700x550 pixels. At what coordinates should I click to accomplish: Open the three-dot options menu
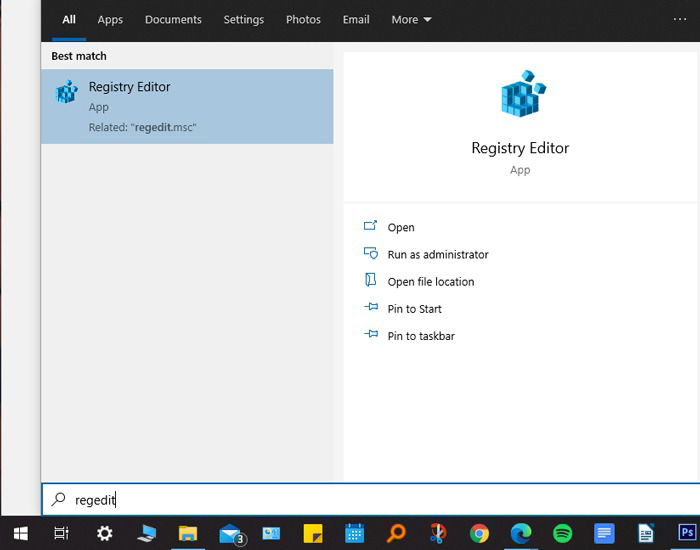(x=679, y=19)
